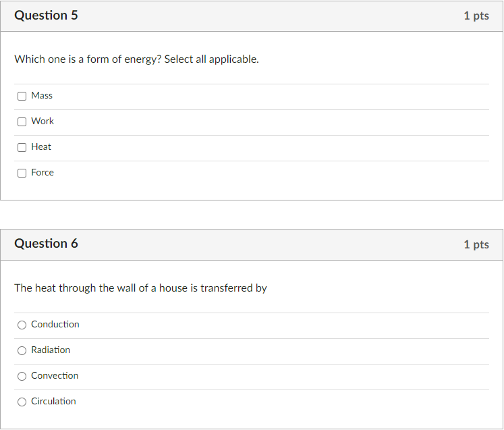This screenshot has height=430, width=504.
Task: Click the heat through wall question text
Action: (141, 288)
